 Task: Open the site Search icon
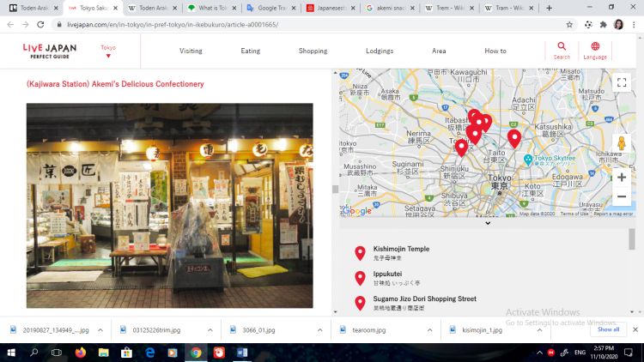click(x=562, y=51)
